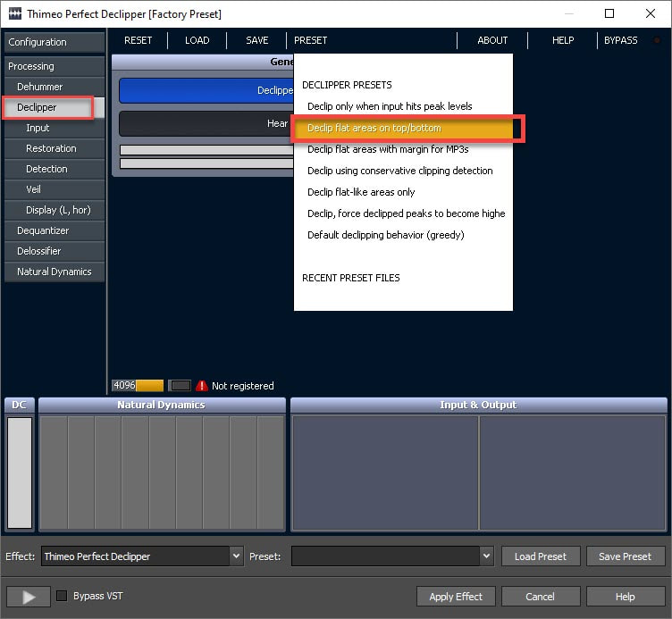Select Detection in the sidebar
This screenshot has height=619, width=672.
pos(55,169)
